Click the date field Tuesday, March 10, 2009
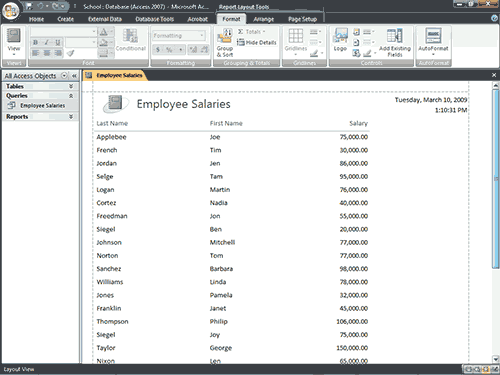Screen dimensions: 500x375 tap(431, 100)
